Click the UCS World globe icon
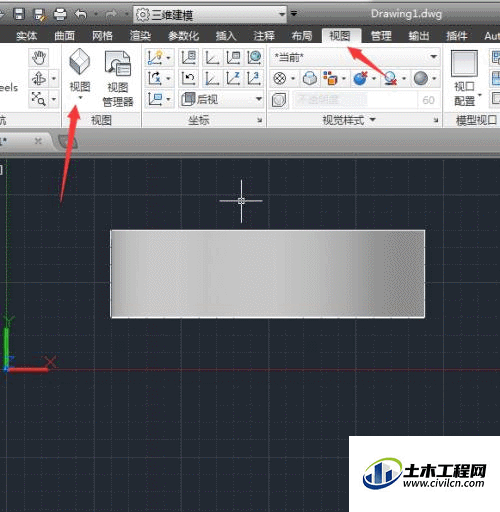Viewport: 500px width, 512px height. (x=254, y=58)
